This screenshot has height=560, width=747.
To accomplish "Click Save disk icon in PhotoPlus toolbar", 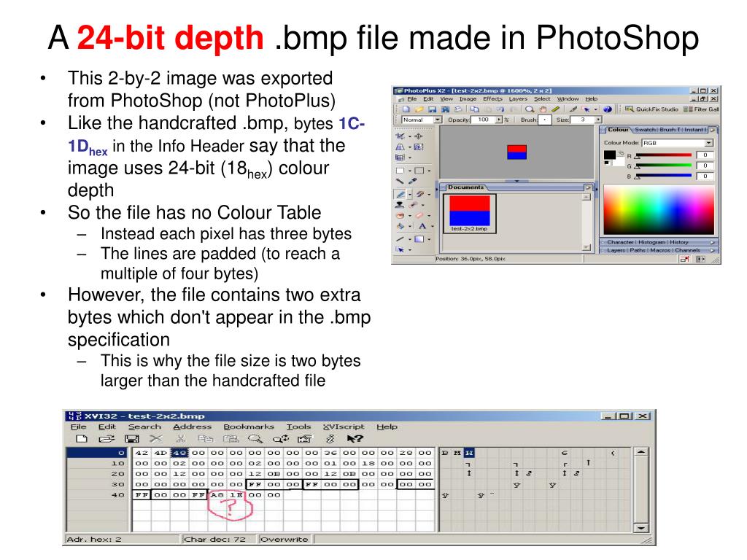I will coord(432,109).
